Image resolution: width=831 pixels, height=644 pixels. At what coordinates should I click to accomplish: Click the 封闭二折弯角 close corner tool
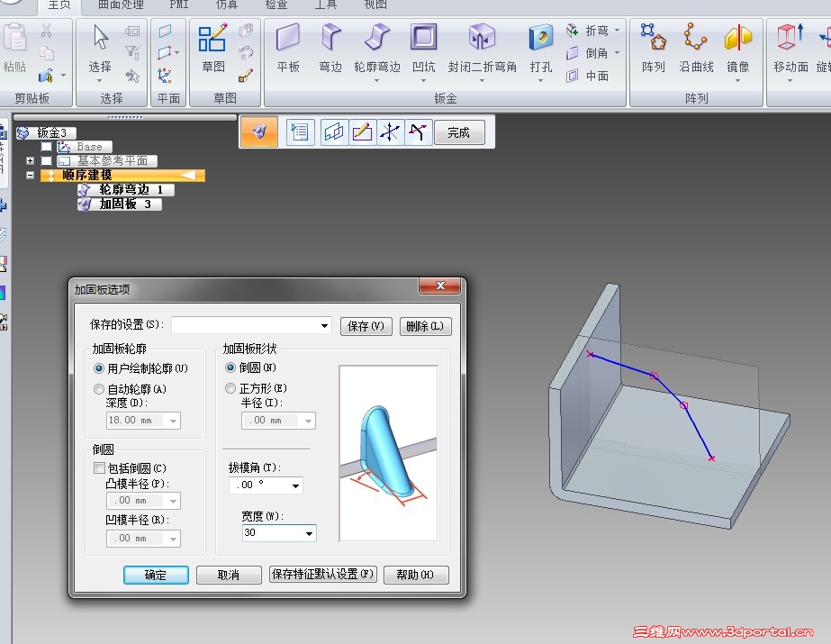[x=482, y=52]
